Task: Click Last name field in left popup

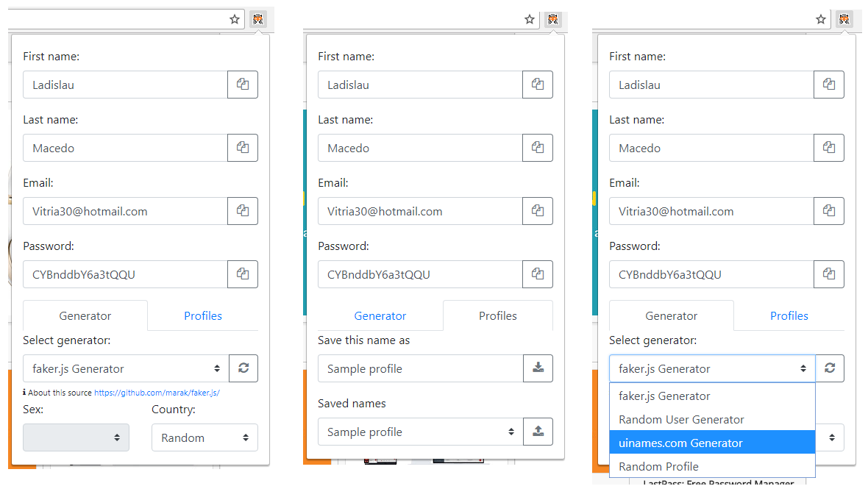Action: click(125, 148)
